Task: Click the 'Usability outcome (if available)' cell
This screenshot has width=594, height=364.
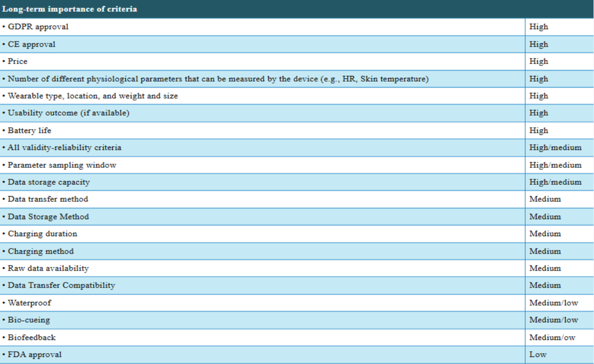Action: [x=68, y=113]
